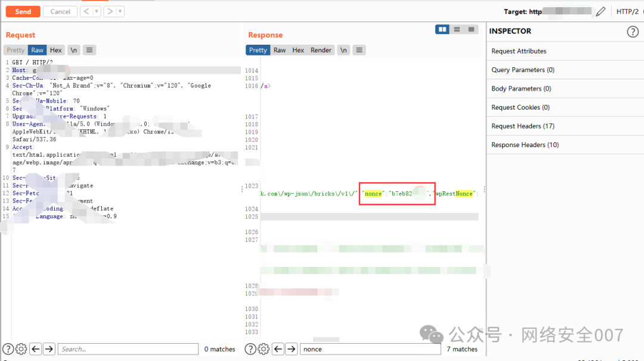The height and width of the screenshot is (361, 644).
Task: Toggle non-printable characters in Request
Action: point(73,50)
